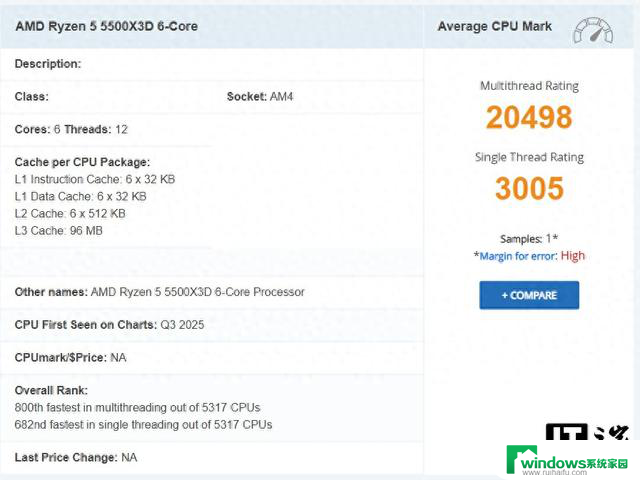
Task: Click the L1 Instruction Cache: 6 x 32 KB line
Action: pyautogui.click(x=95, y=179)
